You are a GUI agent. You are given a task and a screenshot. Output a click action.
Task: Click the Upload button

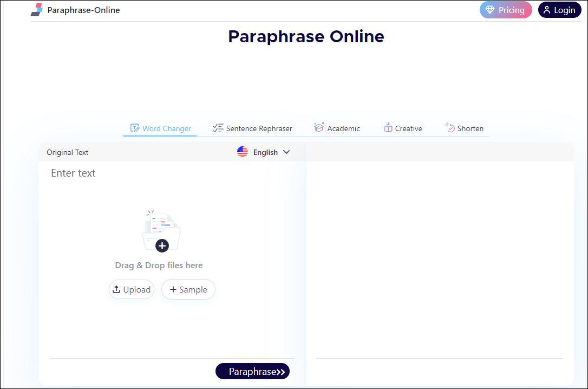(132, 290)
